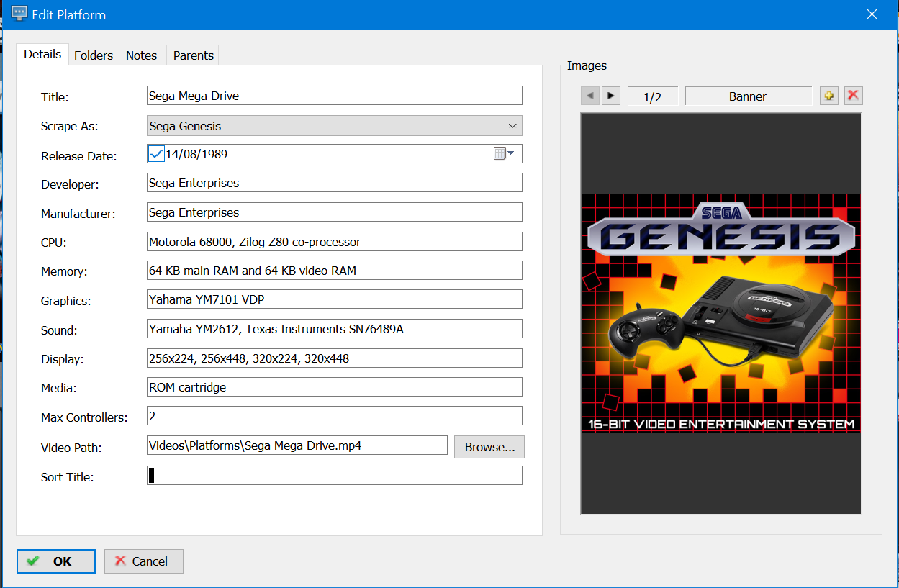The height and width of the screenshot is (588, 899).
Task: Focus the Video Path text field
Action: click(297, 445)
